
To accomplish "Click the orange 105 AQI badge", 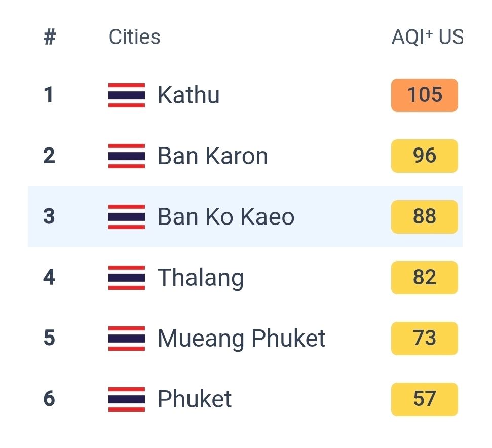I will pos(425,95).
